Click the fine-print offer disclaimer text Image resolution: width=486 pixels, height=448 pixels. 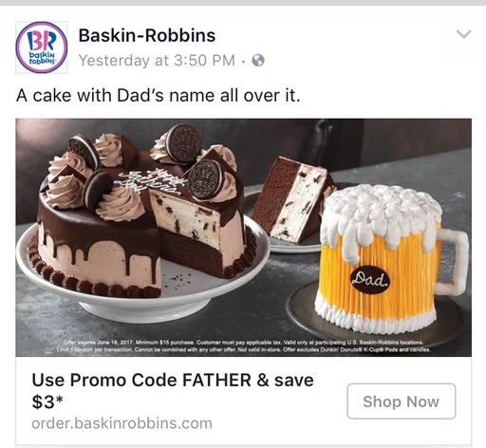click(x=244, y=346)
